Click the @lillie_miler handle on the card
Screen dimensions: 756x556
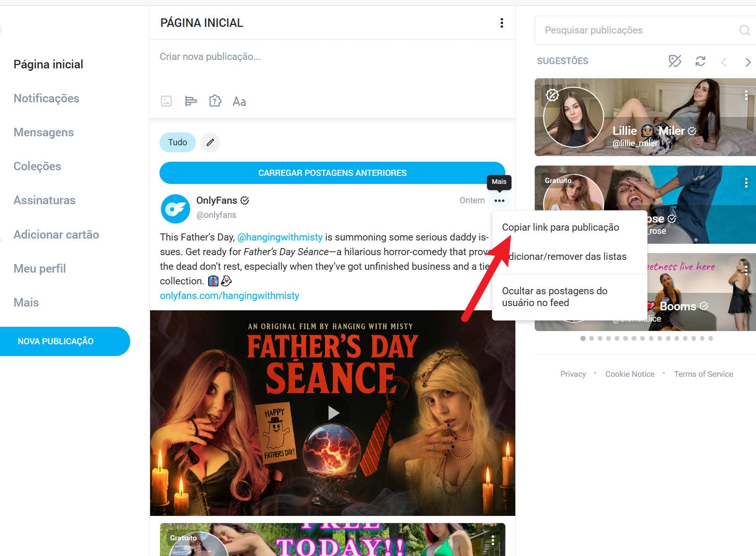635,143
